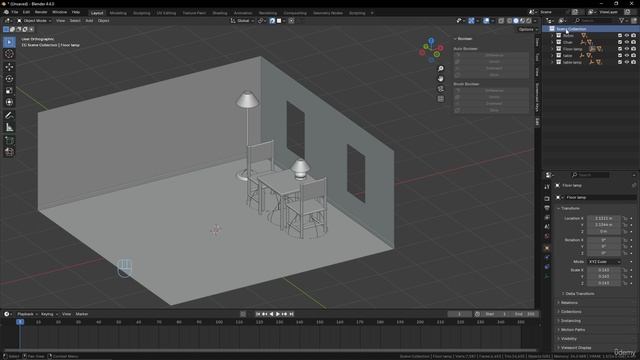Select the Rotate tool
The width and height of the screenshot is (640, 360).
tap(9, 78)
